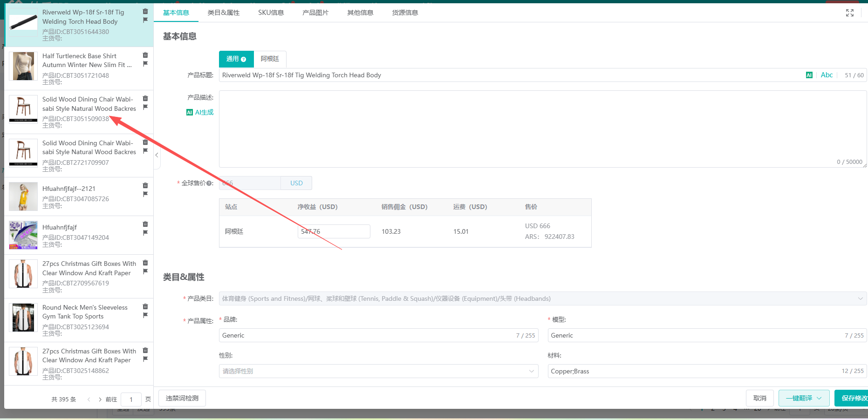The width and height of the screenshot is (868, 420).
Task: Open the 产品类目 category dropdown
Action: tap(542, 298)
